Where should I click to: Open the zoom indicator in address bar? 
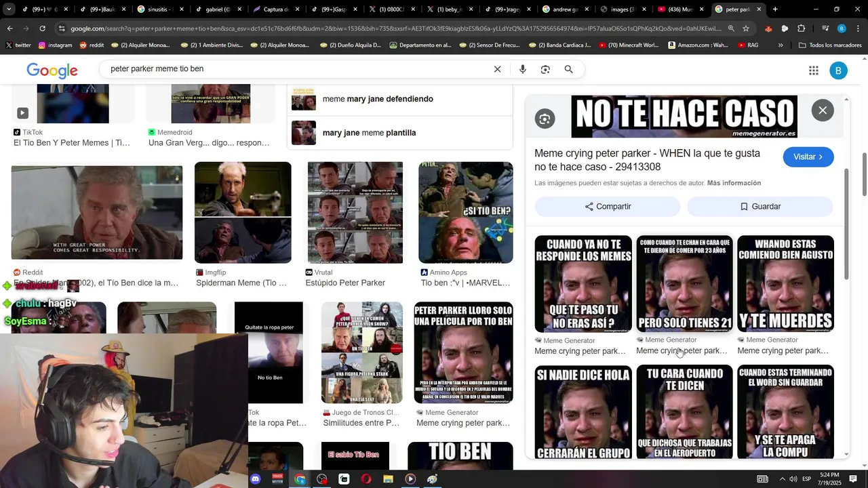(731, 28)
